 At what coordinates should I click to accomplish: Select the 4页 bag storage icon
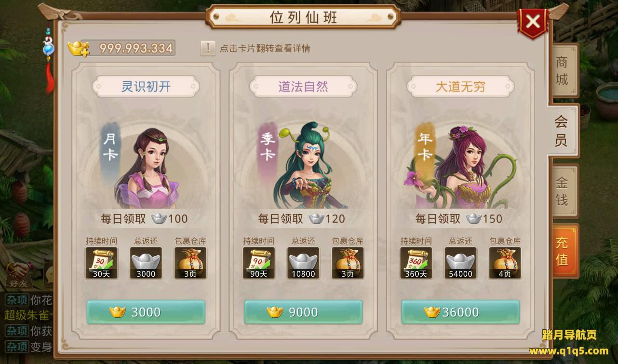pyautogui.click(x=505, y=263)
